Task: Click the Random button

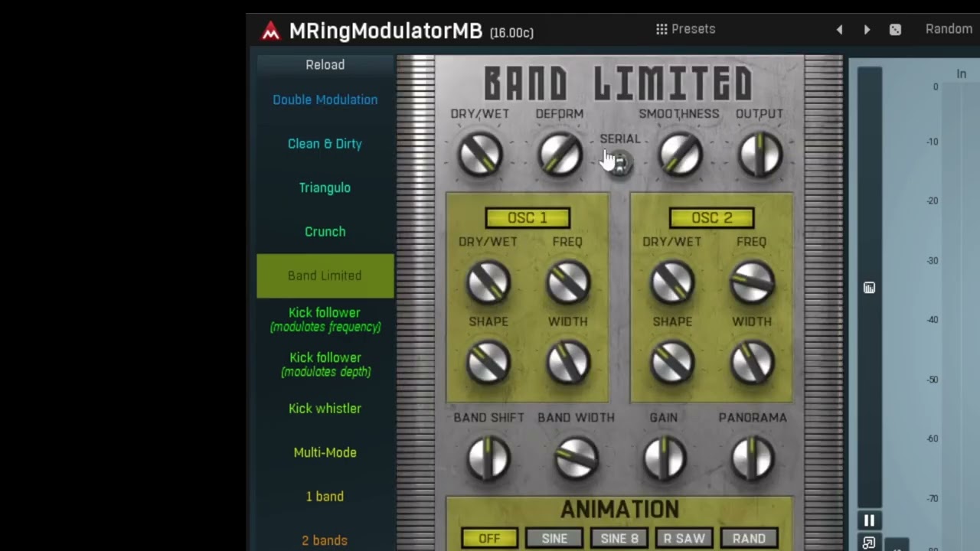Action: point(949,29)
